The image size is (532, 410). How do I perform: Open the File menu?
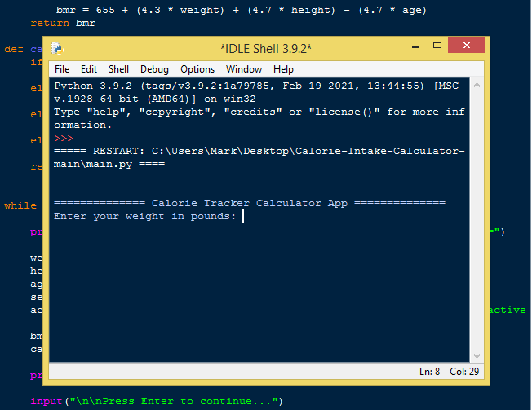62,69
